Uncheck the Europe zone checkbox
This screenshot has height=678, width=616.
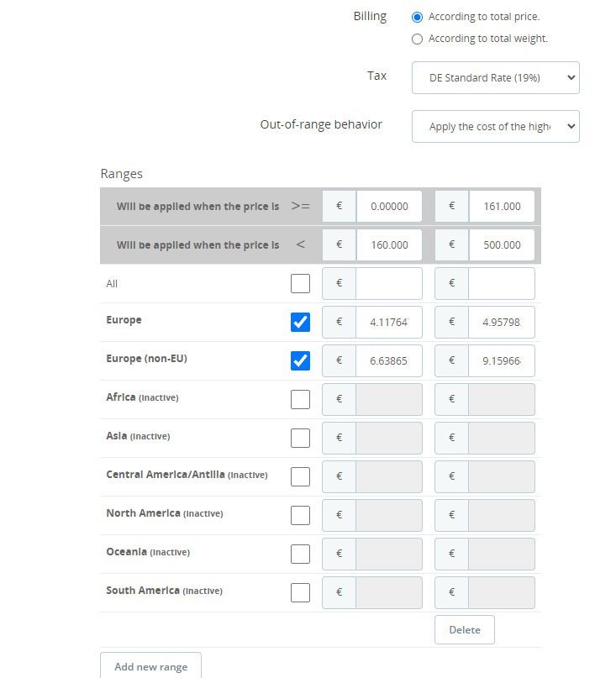(x=300, y=322)
